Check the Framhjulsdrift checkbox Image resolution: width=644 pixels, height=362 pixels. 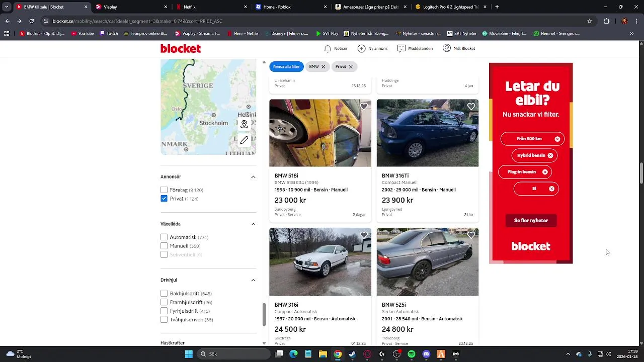(164, 302)
